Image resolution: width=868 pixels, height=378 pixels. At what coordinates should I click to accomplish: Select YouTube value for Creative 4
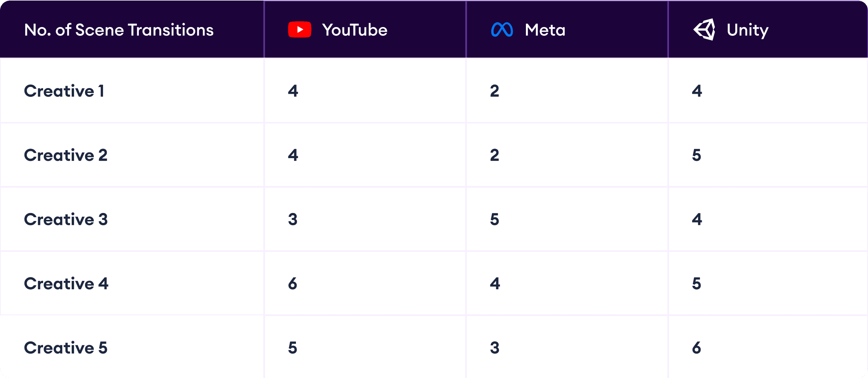pyautogui.click(x=293, y=283)
